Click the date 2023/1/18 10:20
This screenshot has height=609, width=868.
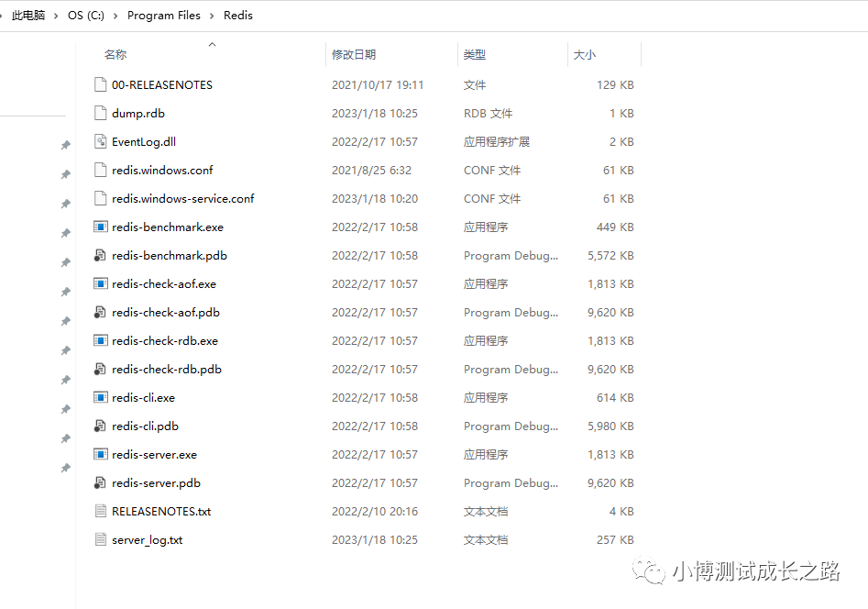point(375,198)
